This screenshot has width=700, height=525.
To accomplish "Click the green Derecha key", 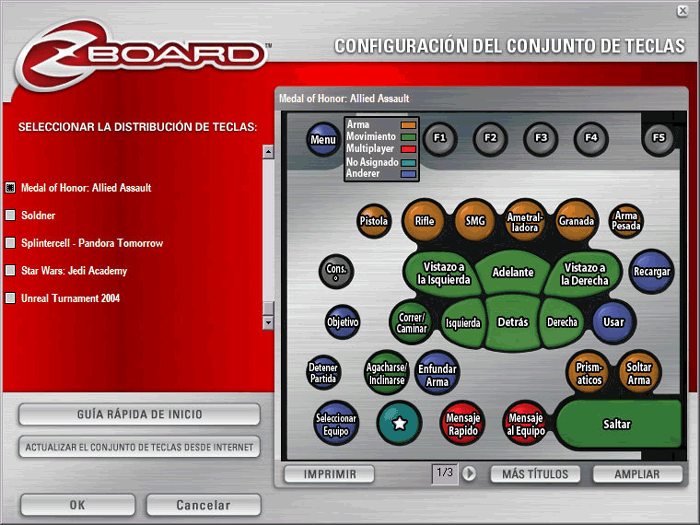I will (562, 322).
